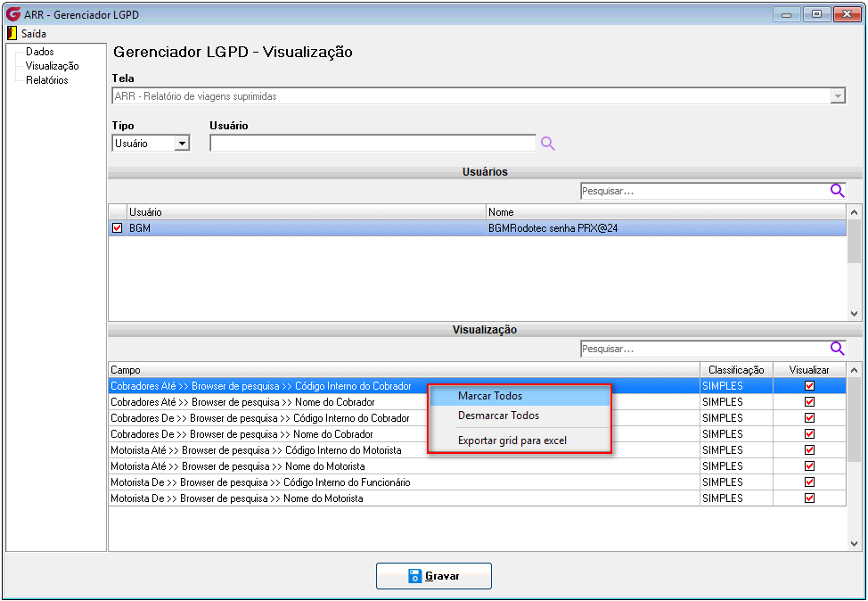Click the Saída exit door icon
This screenshot has width=868, height=601.
point(12,33)
